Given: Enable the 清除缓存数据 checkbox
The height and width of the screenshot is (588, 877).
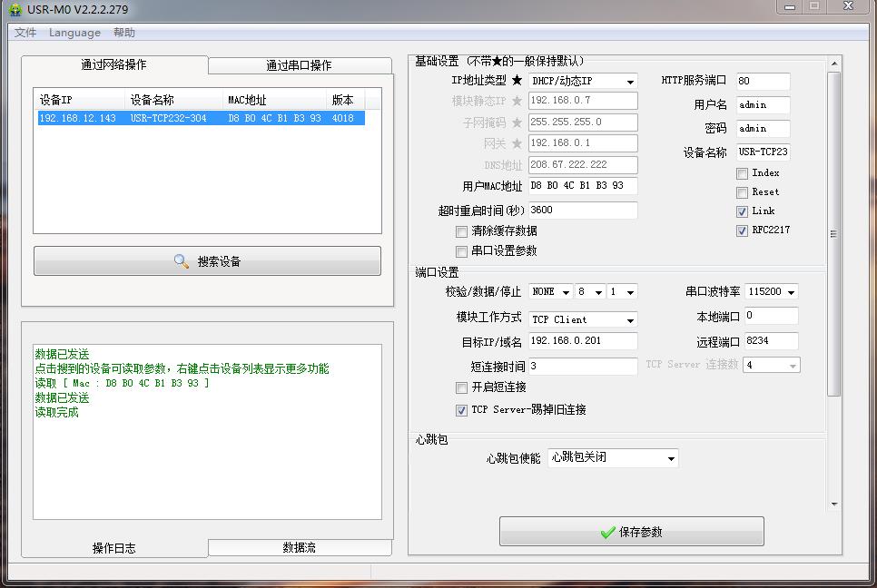Looking at the screenshot, I should click(462, 231).
